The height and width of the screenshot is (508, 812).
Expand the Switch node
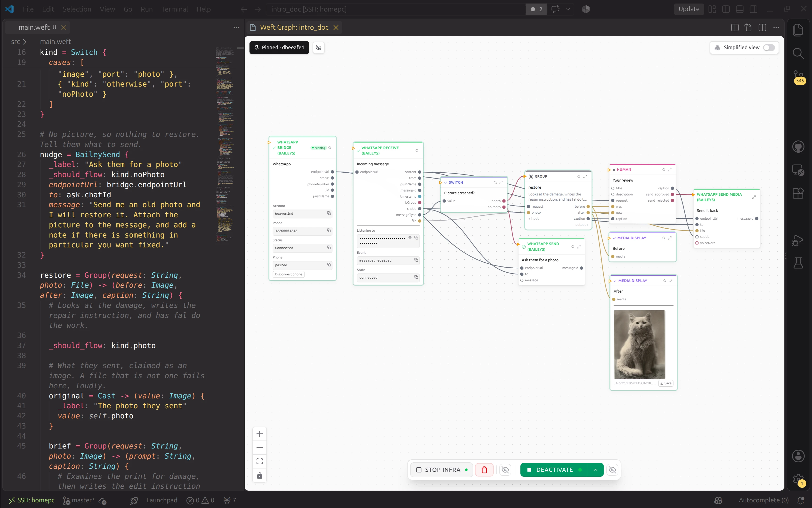(x=501, y=183)
